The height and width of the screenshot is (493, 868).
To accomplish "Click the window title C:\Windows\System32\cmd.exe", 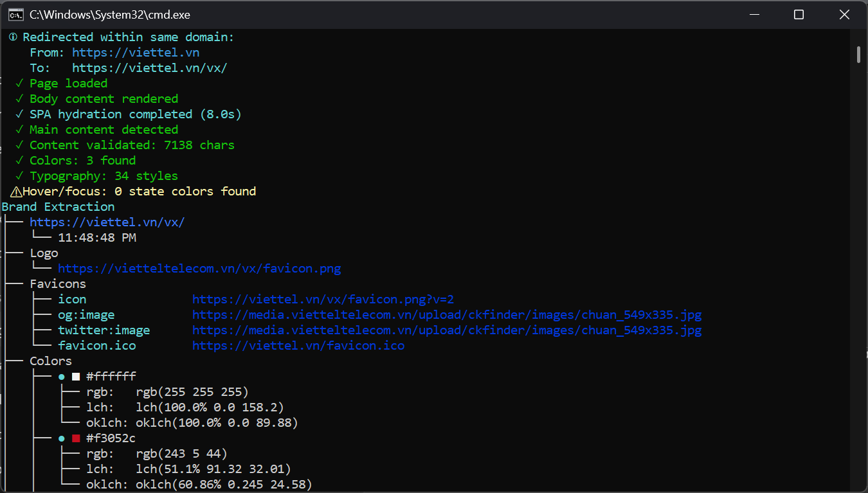I will [x=110, y=15].
